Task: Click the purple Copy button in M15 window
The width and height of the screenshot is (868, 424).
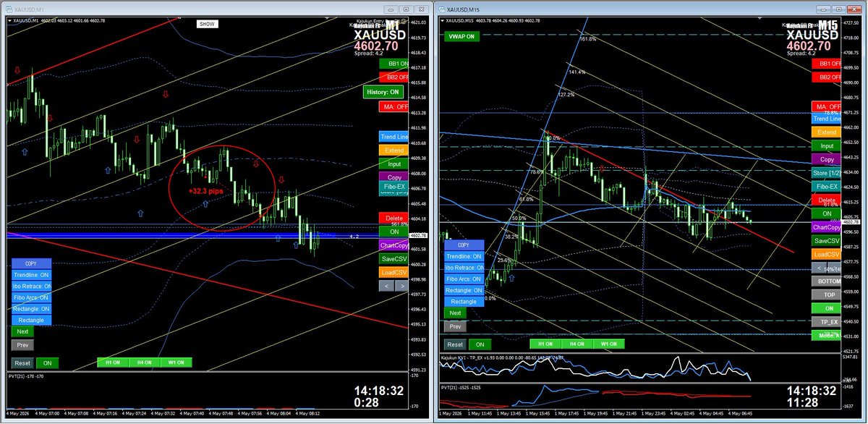Action: (x=827, y=159)
